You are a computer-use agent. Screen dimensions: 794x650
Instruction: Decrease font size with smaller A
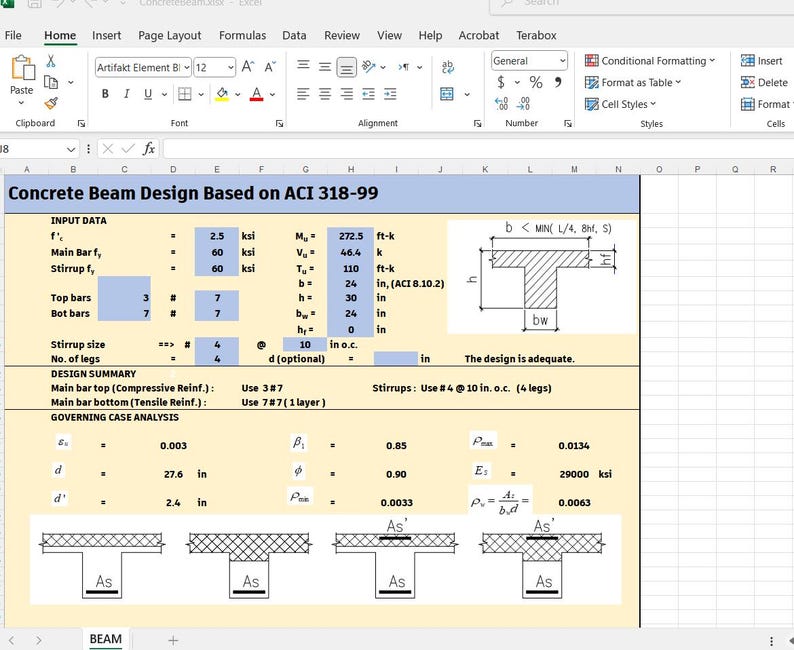(x=269, y=67)
